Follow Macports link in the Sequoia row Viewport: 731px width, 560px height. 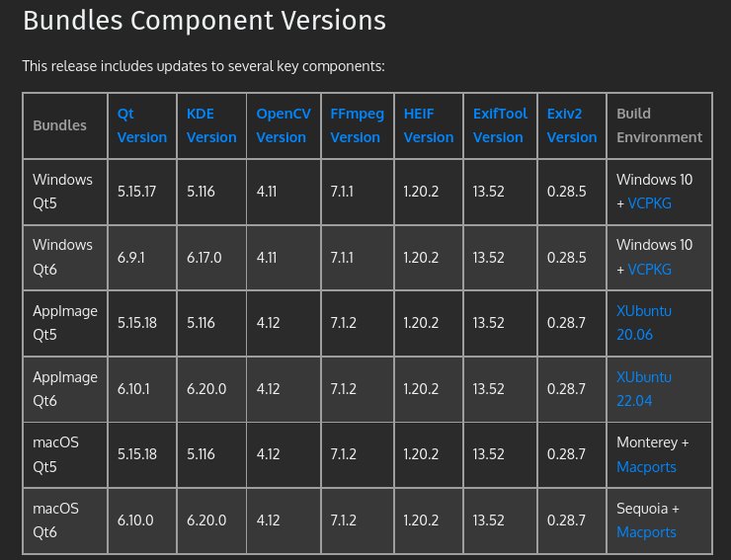click(646, 532)
